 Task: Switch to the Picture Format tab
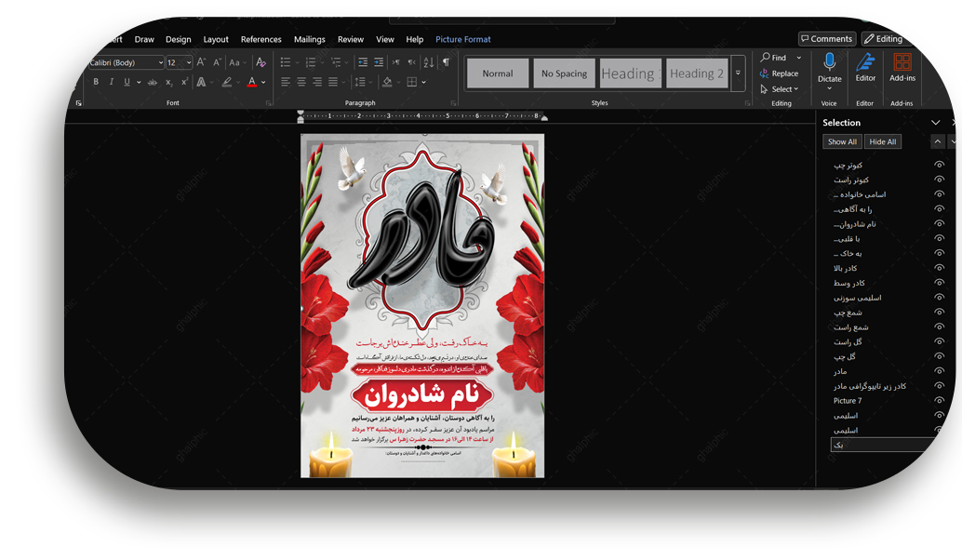[462, 39]
